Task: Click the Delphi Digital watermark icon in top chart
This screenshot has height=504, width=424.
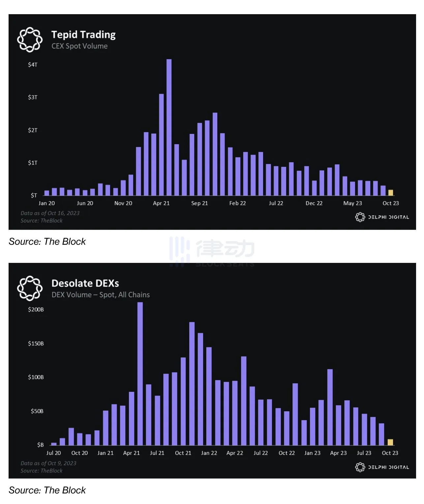Action: tap(360, 217)
